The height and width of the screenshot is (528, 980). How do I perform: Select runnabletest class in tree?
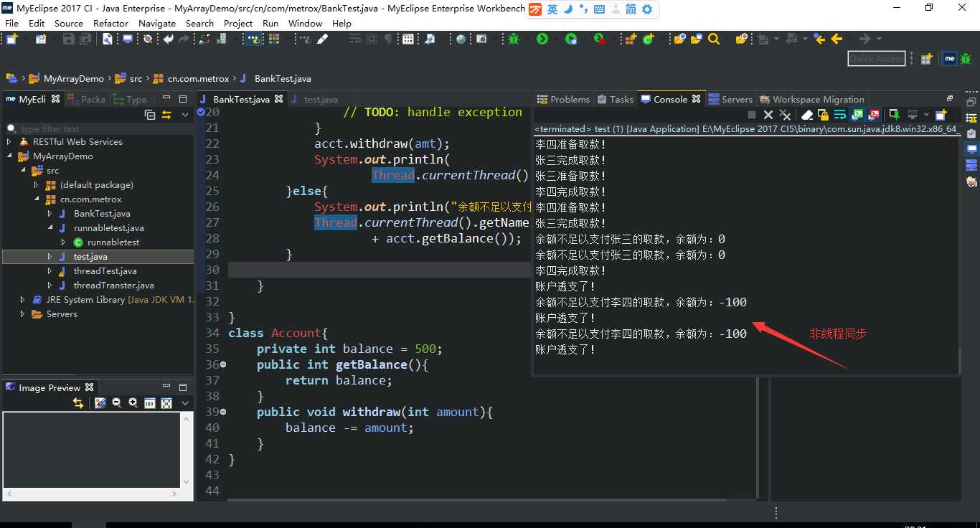[113, 242]
